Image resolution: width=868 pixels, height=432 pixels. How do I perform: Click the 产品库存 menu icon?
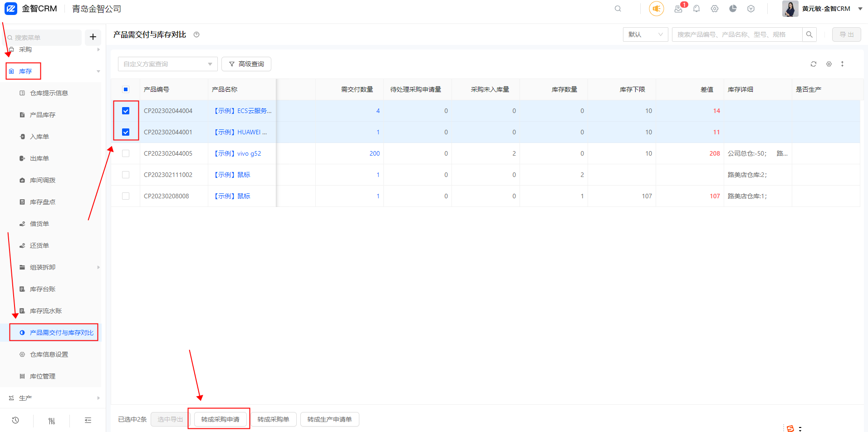pos(22,115)
